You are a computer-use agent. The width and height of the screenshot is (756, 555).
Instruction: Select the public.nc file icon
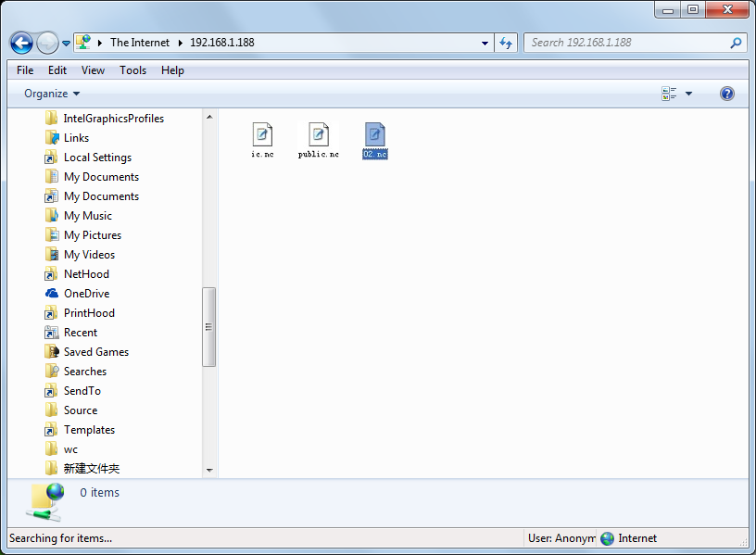(x=319, y=134)
